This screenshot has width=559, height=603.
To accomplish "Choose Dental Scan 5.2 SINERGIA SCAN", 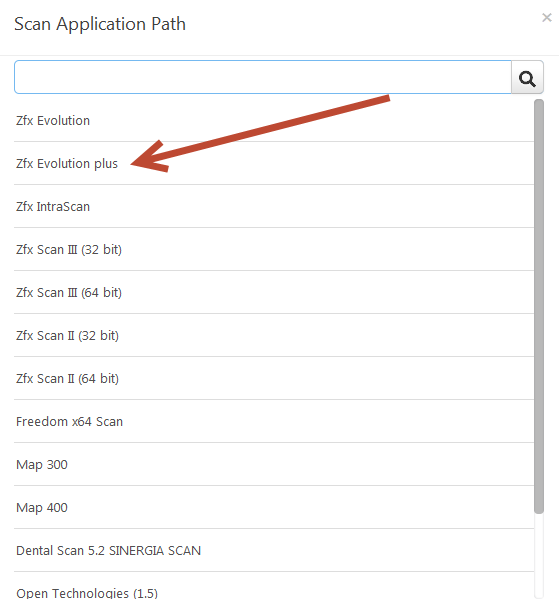I will point(274,551).
